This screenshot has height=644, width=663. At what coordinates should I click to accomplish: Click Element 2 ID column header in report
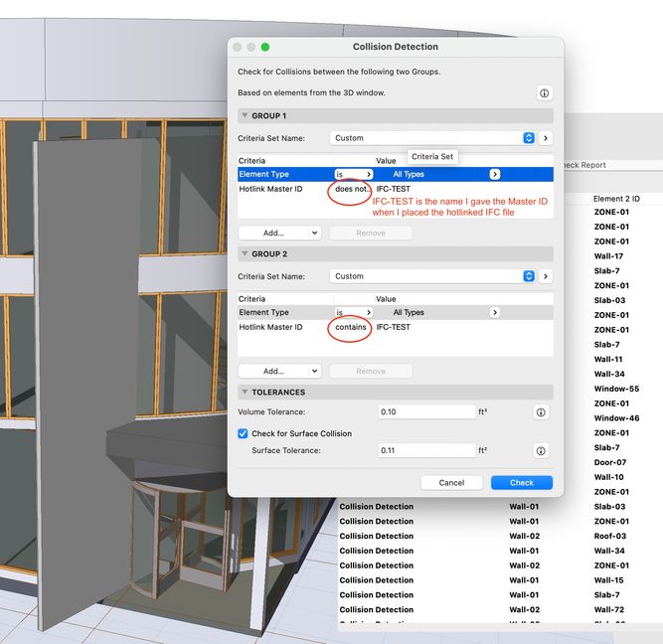(x=616, y=199)
